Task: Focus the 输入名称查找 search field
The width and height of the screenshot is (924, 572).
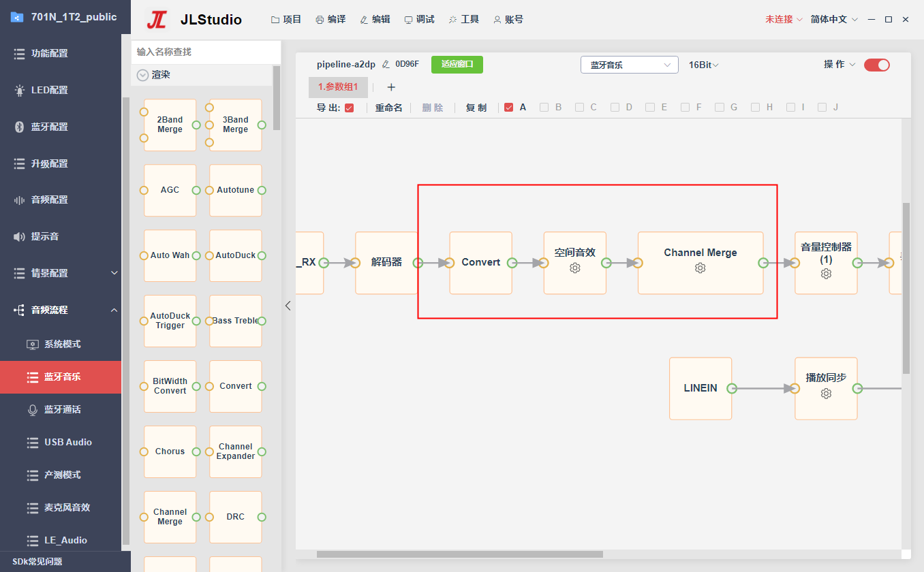Action: [206, 52]
